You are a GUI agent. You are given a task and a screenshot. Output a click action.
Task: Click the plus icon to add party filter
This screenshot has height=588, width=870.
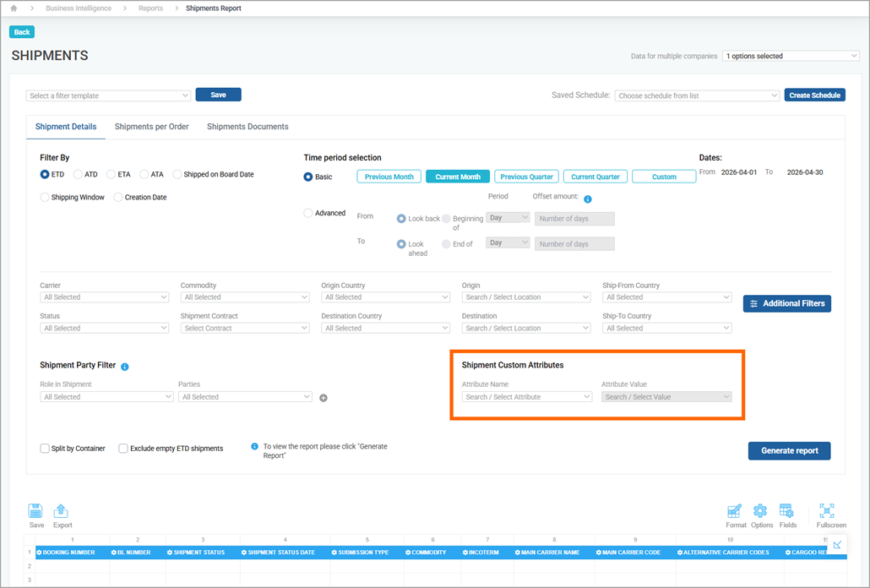point(324,398)
